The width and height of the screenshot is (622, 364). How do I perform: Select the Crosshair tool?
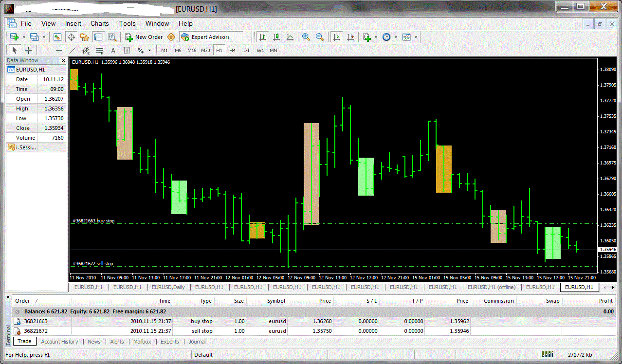[28, 50]
